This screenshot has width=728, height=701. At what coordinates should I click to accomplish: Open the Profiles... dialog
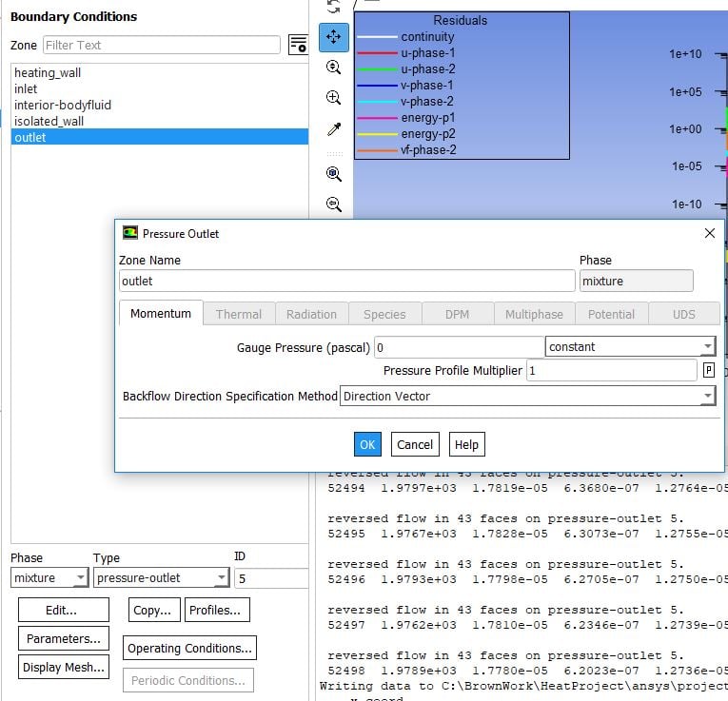tap(217, 610)
